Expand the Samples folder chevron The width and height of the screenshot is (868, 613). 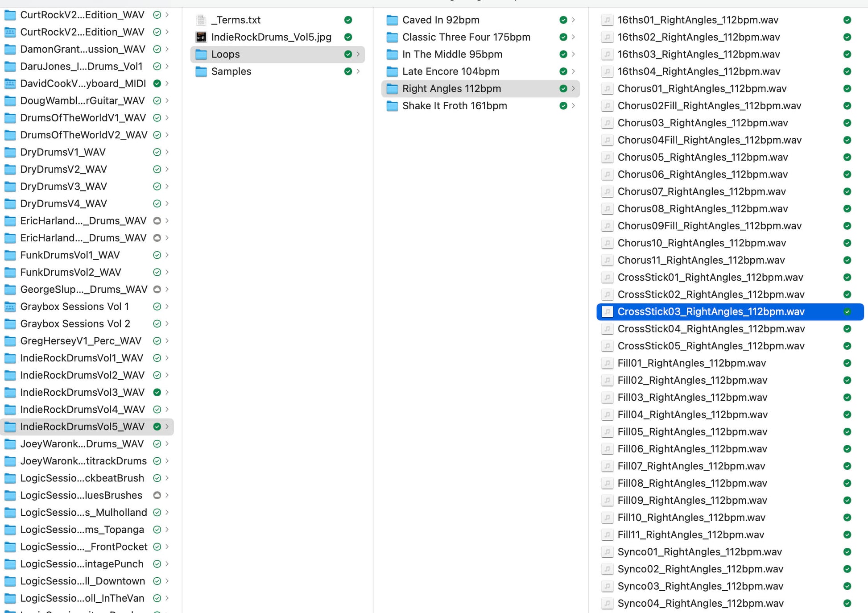(x=358, y=71)
